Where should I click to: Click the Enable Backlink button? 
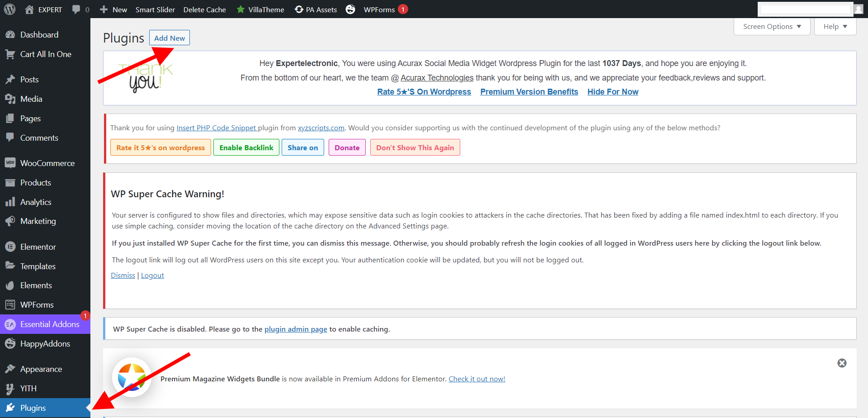click(246, 147)
